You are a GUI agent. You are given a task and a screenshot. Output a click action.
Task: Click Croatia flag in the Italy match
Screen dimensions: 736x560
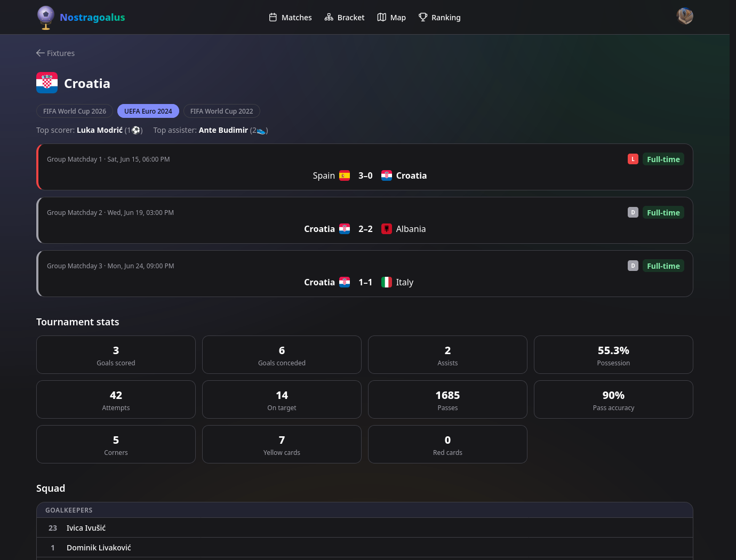click(345, 282)
